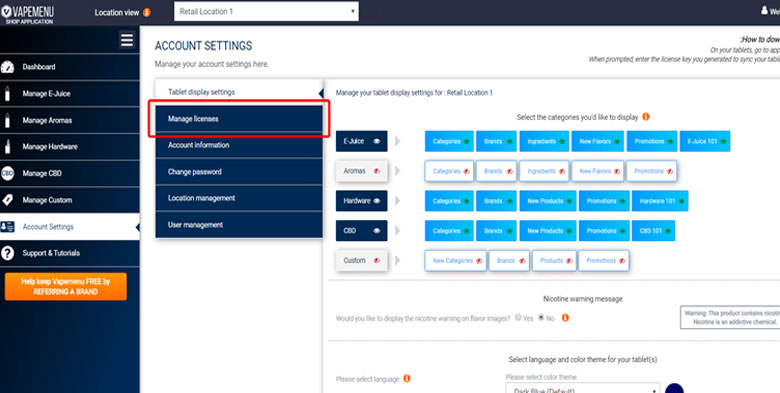Viewport: 780px width, 393px height.
Task: Toggle Hardware 101 display tile
Action: pyautogui.click(x=660, y=201)
